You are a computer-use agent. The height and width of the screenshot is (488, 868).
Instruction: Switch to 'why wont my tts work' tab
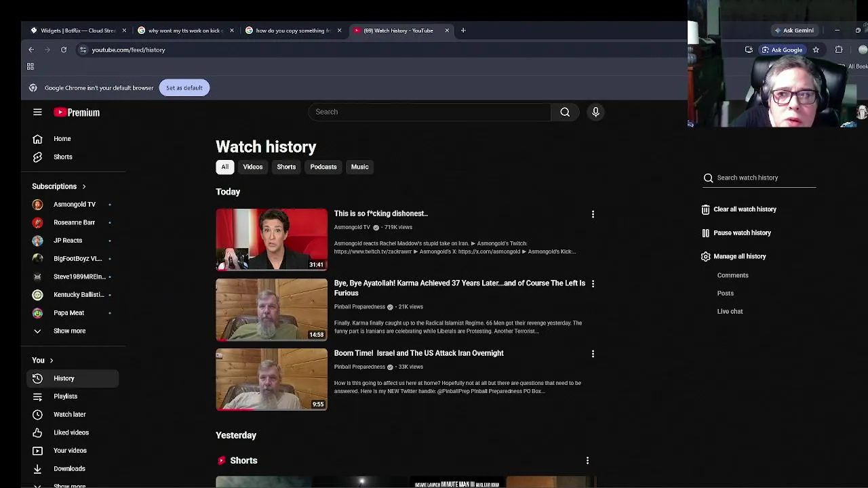click(184, 30)
